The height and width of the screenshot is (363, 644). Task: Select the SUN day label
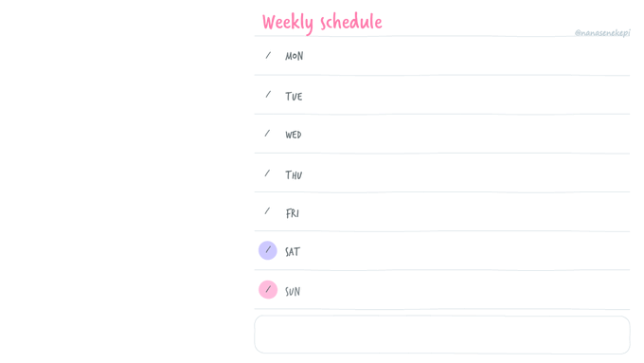tap(293, 292)
